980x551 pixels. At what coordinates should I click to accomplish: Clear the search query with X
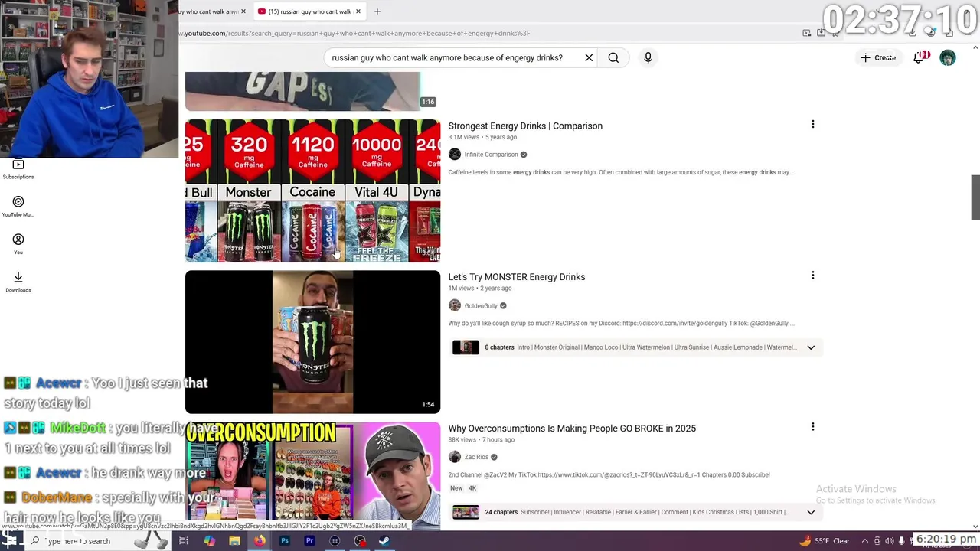pos(589,57)
